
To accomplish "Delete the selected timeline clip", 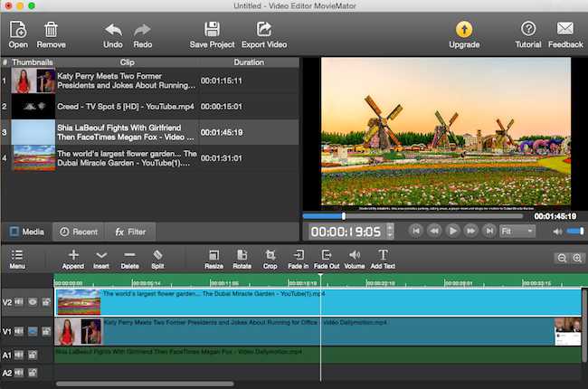I will [129, 260].
